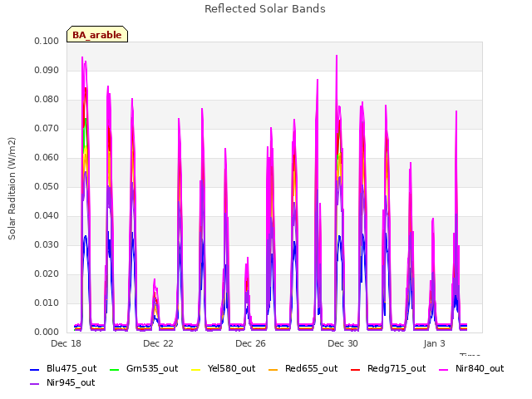The height and width of the screenshot is (399, 532).
Task: Select the Yel580_out legend label
Action: pos(231,368)
